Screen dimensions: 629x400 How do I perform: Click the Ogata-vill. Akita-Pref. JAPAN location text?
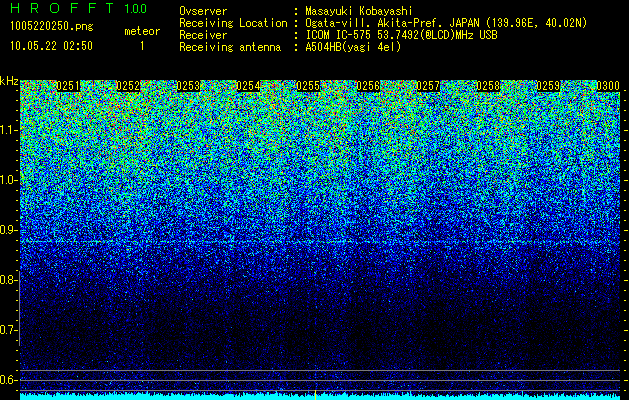[446, 23]
